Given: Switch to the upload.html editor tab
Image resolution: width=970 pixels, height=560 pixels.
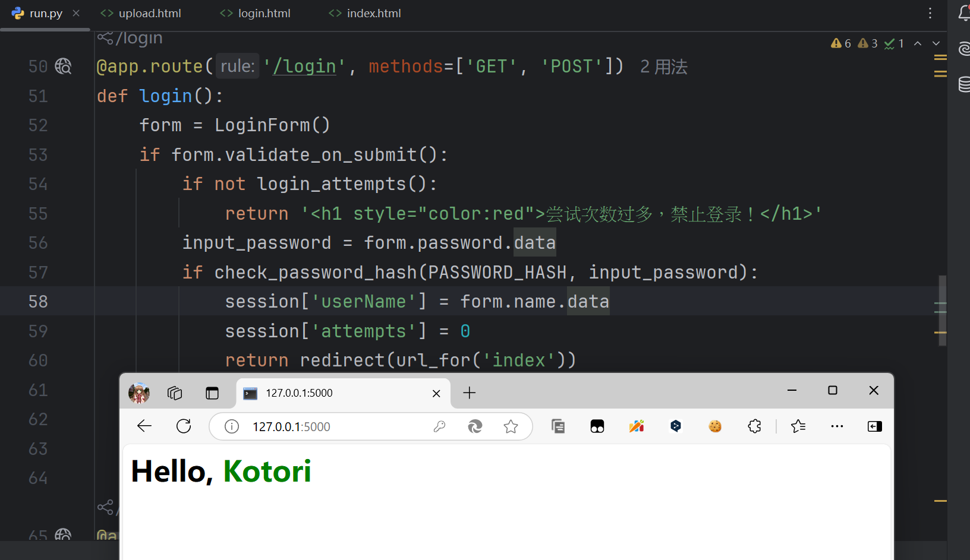Looking at the screenshot, I should point(141,13).
